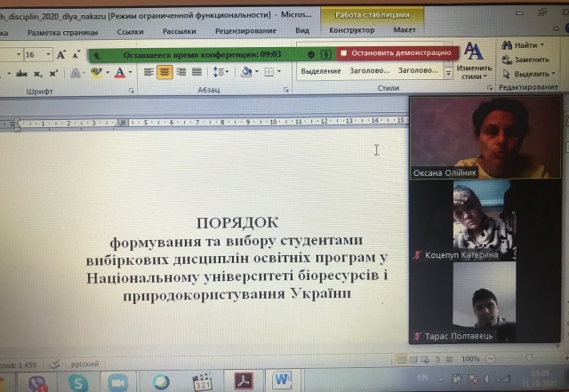Switch to the Конструктор tab
Screen dimensions: 569x392
pos(351,30)
